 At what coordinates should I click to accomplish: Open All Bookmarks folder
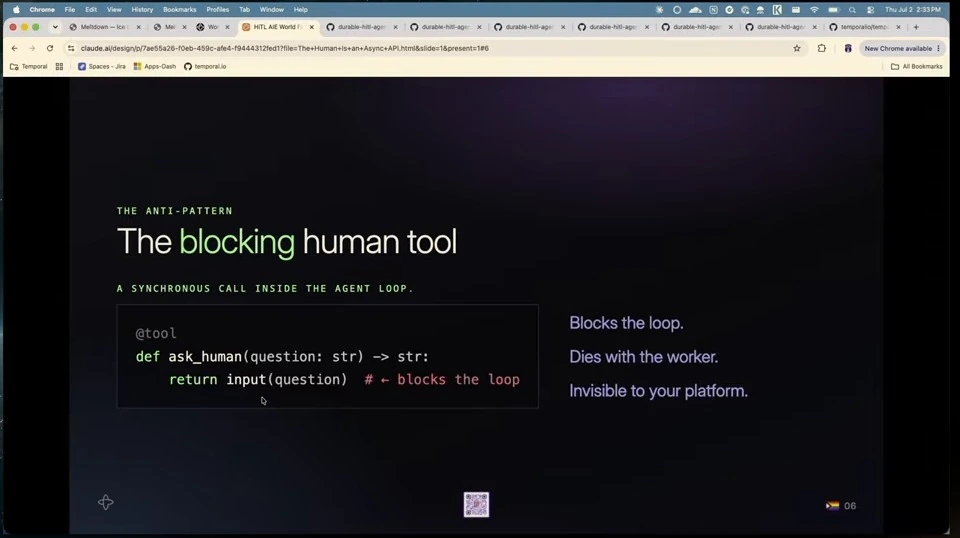tap(917, 66)
